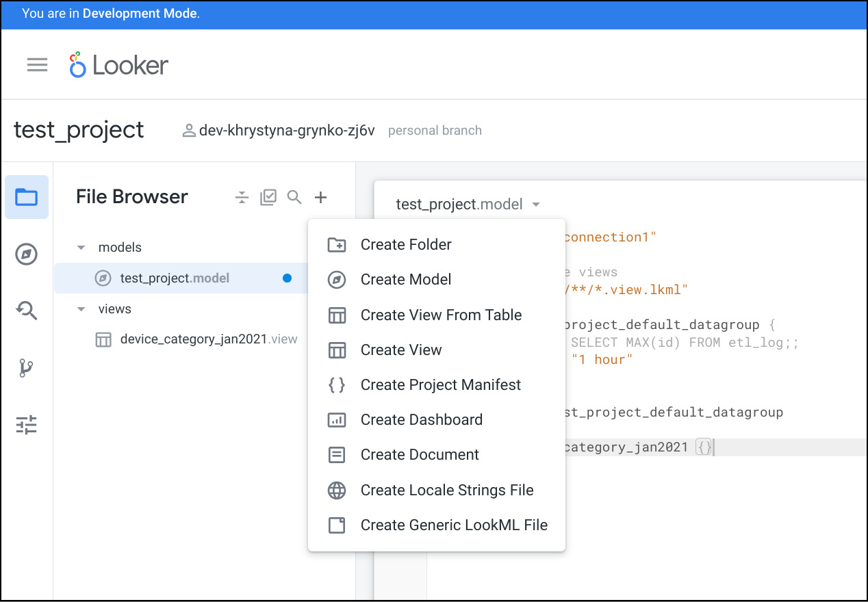Open Git Actions branch icon in sidebar
868x602 pixels.
[x=27, y=368]
